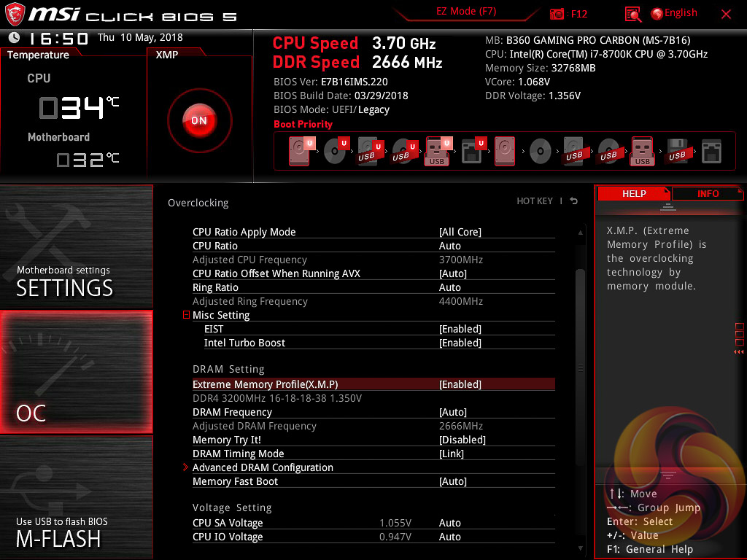747x560 pixels.
Task: Click the clock icon beside the time
Action: tap(15, 37)
